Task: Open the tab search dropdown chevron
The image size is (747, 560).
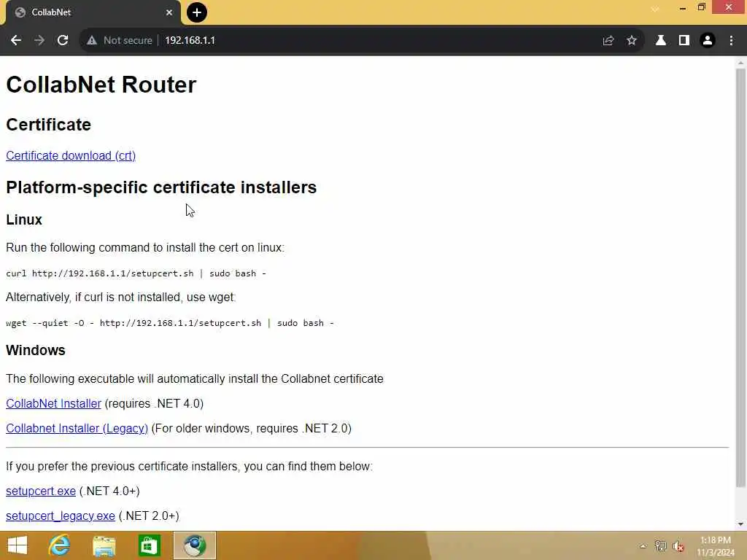Action: pos(655,9)
